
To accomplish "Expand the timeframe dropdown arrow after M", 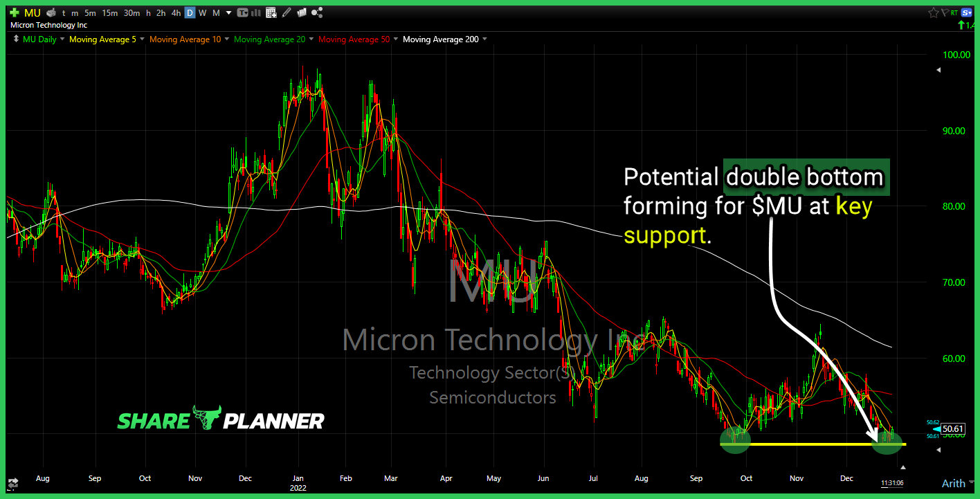I will click(x=228, y=12).
